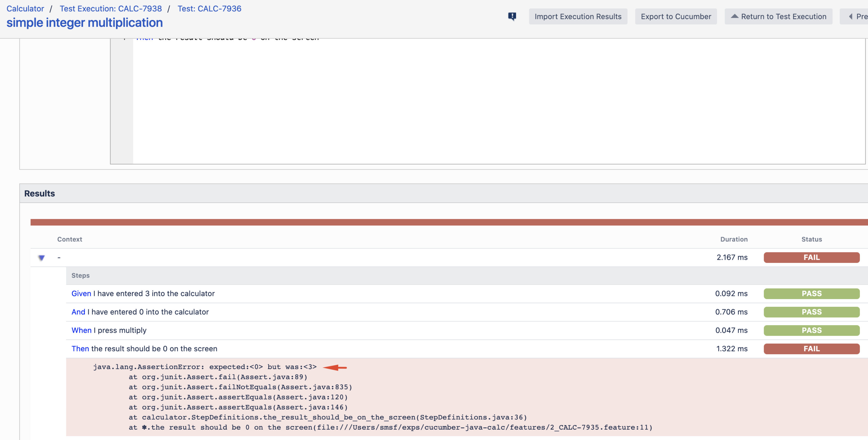Click the Duration column header
Image resolution: width=868 pixels, height=440 pixels.
734,239
